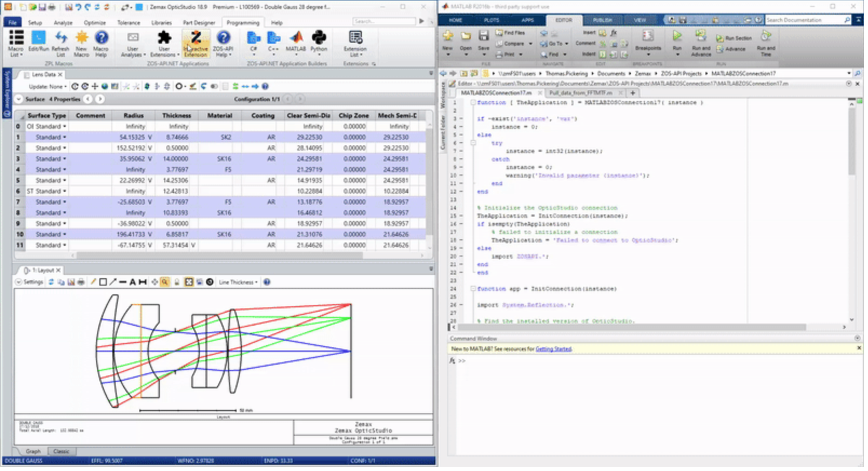
Task: Open the Tolerance ribbon tab
Action: click(x=129, y=23)
